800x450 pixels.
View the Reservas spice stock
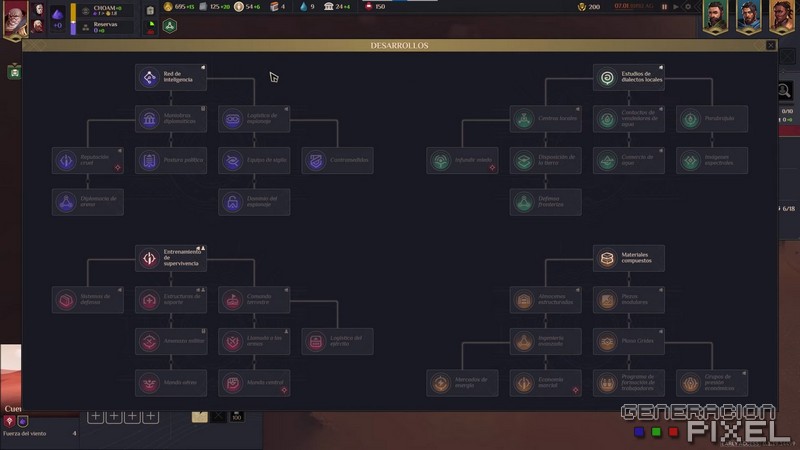(107, 27)
